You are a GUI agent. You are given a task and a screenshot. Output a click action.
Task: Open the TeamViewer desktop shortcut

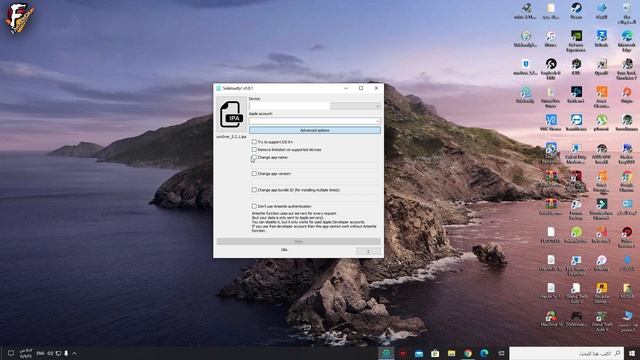point(576,122)
